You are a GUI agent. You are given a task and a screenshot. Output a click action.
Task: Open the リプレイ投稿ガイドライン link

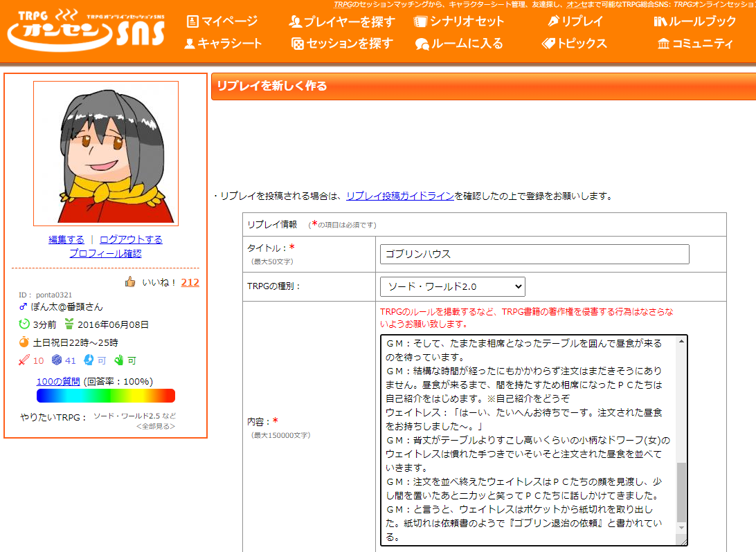click(x=399, y=196)
